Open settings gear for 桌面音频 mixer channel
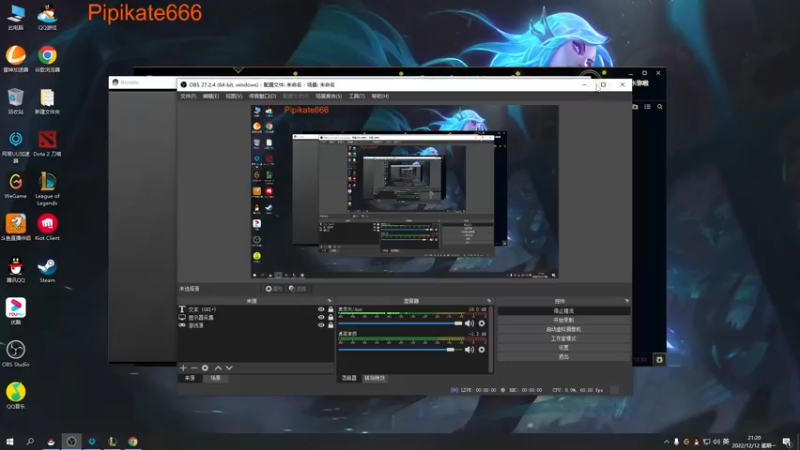The height and width of the screenshot is (450, 800). [x=482, y=350]
